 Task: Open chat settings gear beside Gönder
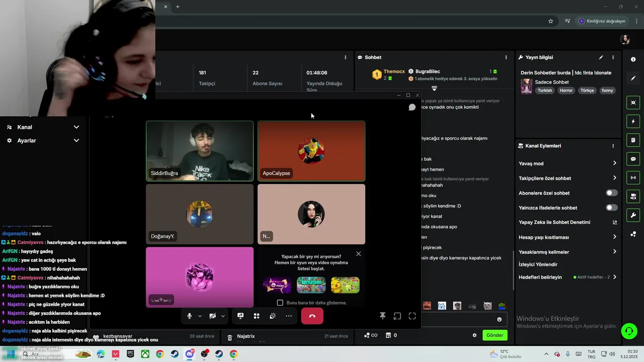[x=474, y=335]
